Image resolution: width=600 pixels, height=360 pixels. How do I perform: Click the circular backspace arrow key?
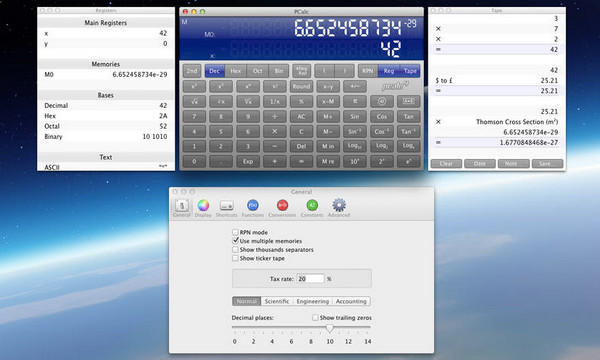[382, 101]
